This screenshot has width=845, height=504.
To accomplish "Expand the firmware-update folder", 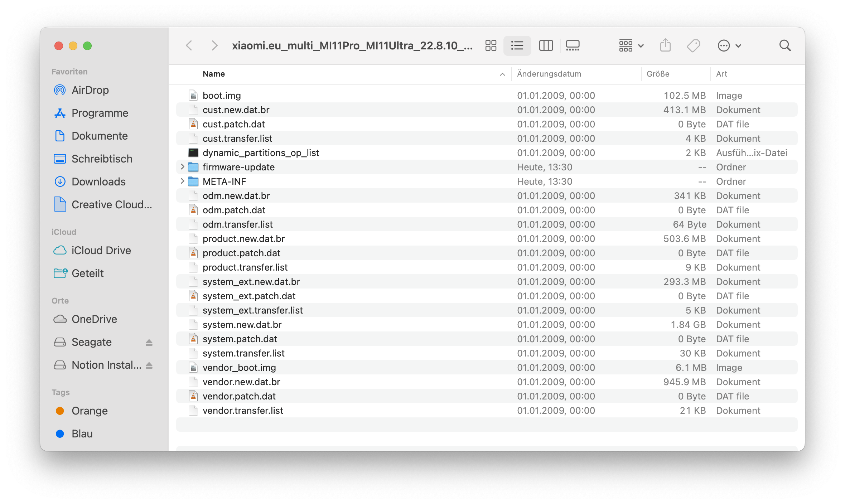I will 182,167.
